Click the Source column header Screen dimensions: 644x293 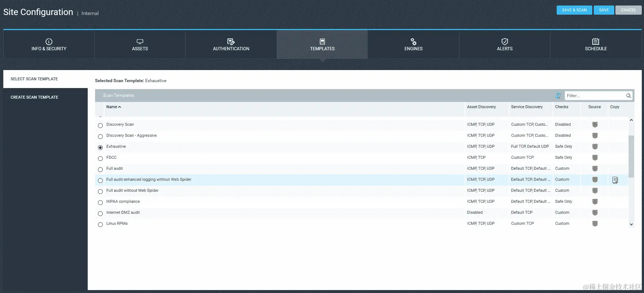[594, 107]
